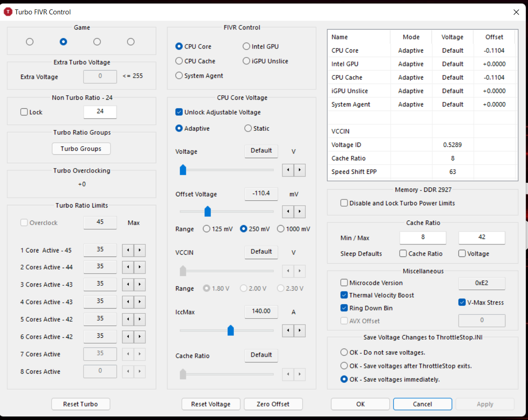Decrease IccMax using the left arrow
Screen dimensions: 528x420
[288, 331]
